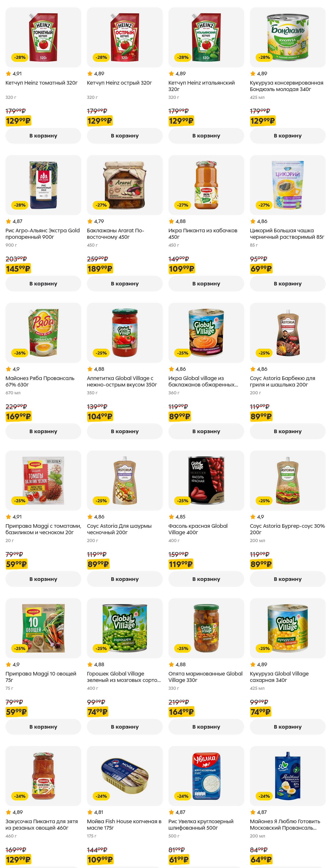This screenshot has height=868, width=329.
Task: Click the star rating icon for Икра Пиканта
Action: 171,221
